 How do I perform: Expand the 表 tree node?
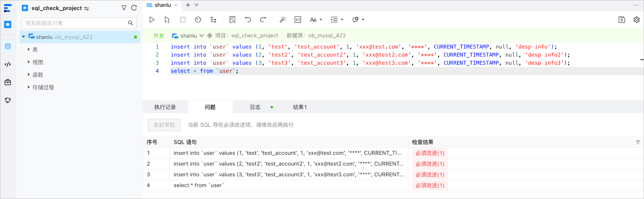pyautogui.click(x=29, y=50)
